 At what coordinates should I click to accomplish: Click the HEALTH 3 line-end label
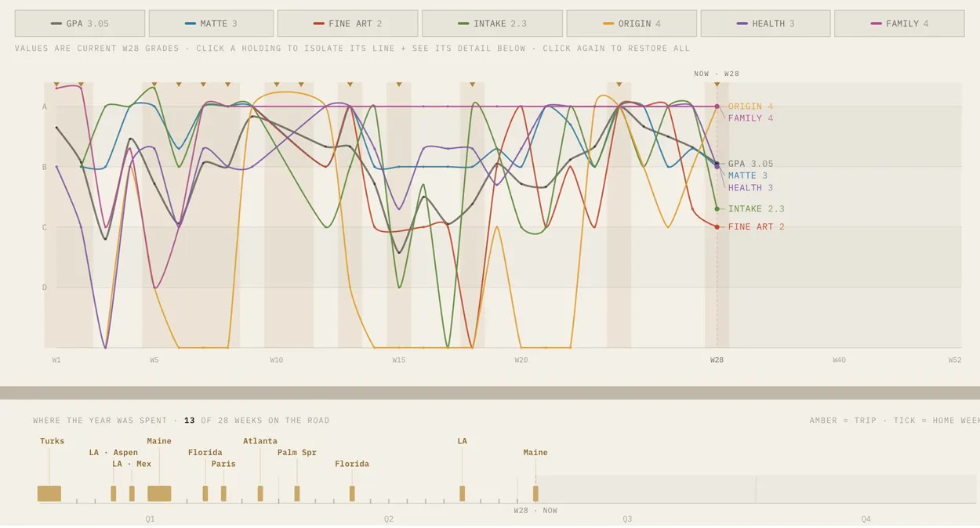(750, 188)
